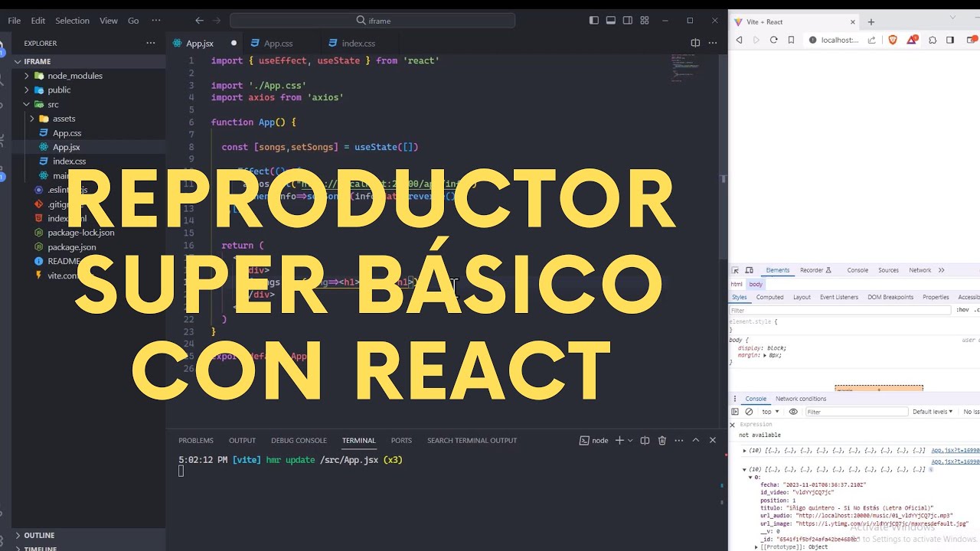
Task: Split the terminal
Action: coord(645,440)
